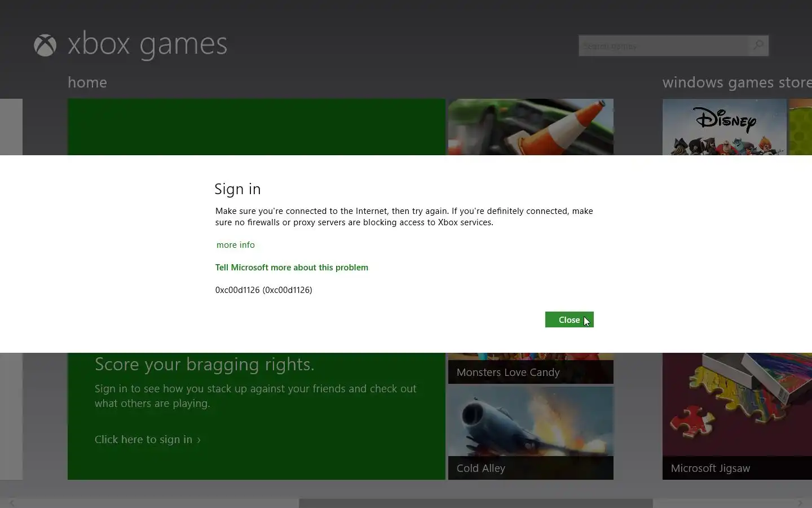
Task: Open the Cold Alley game tile
Action: (531, 433)
